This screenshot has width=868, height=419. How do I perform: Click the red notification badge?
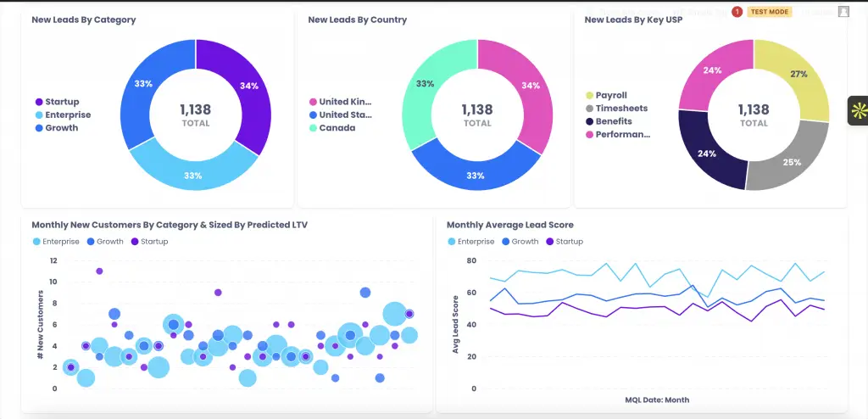click(737, 12)
